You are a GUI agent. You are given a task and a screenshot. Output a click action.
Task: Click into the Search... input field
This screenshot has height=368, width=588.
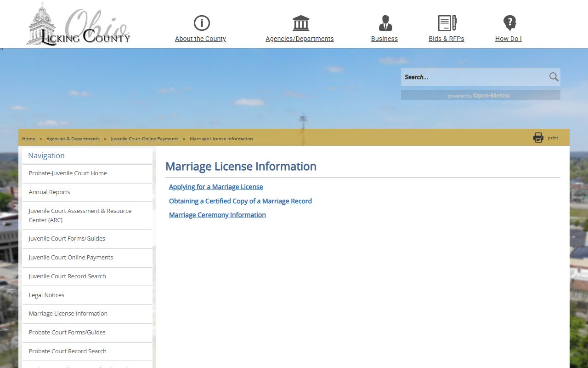click(475, 77)
